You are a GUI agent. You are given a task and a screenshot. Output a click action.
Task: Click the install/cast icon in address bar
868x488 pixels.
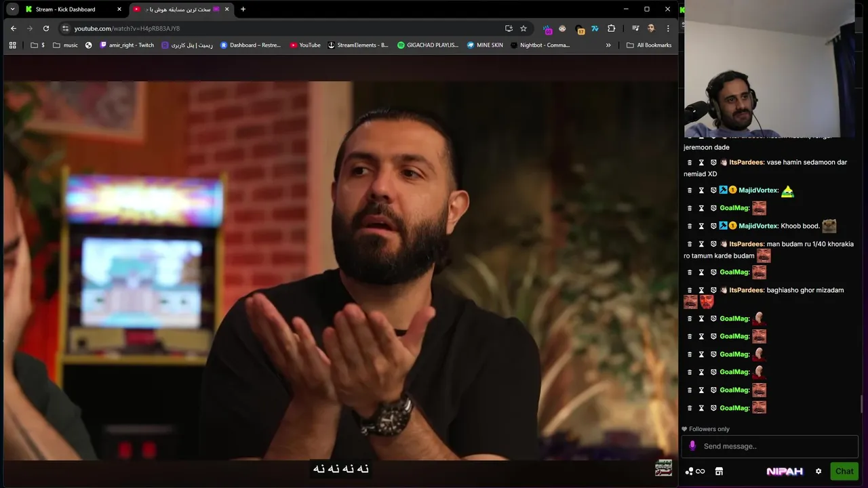tap(509, 28)
